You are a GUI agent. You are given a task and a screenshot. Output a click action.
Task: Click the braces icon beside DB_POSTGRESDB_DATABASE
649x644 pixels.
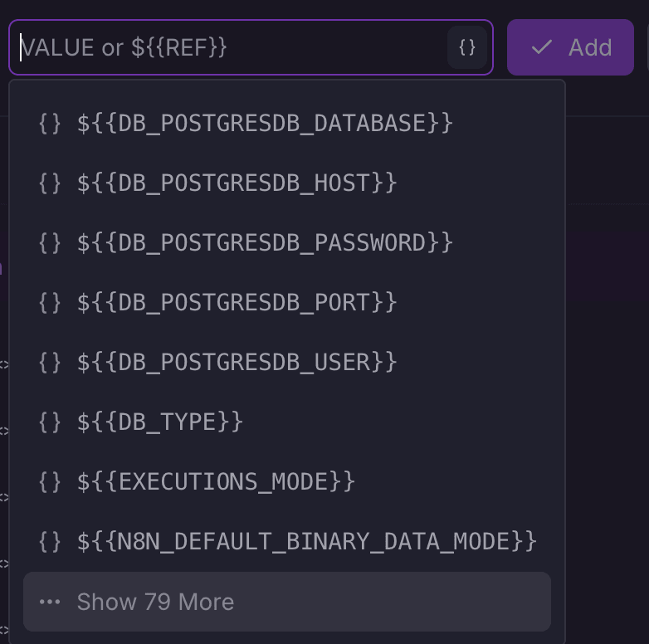pyautogui.click(x=50, y=124)
